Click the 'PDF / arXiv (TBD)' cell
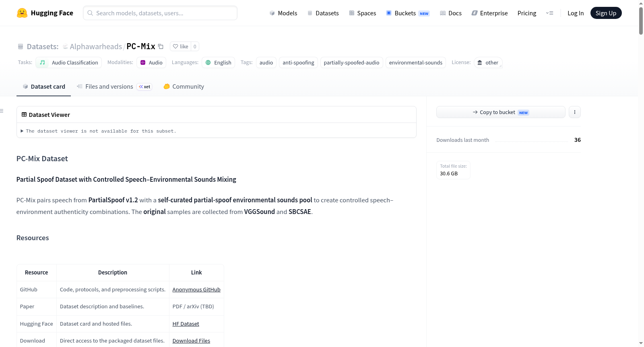 196,306
